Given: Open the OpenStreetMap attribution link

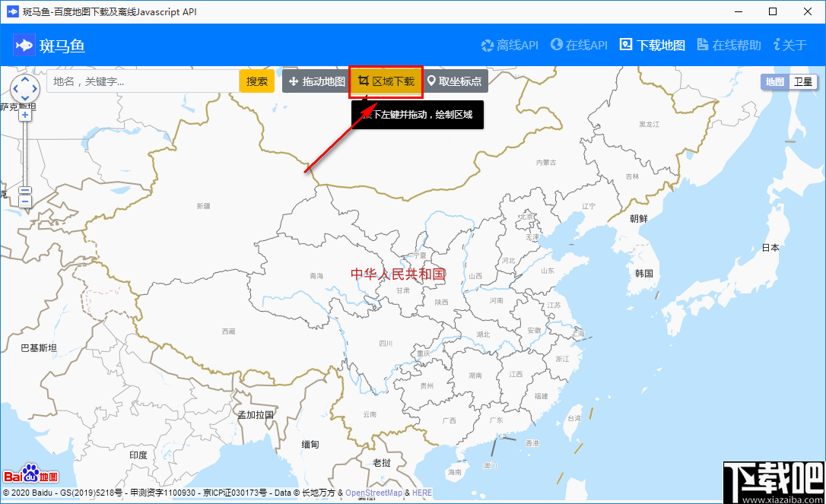Looking at the screenshot, I should coord(374,492).
